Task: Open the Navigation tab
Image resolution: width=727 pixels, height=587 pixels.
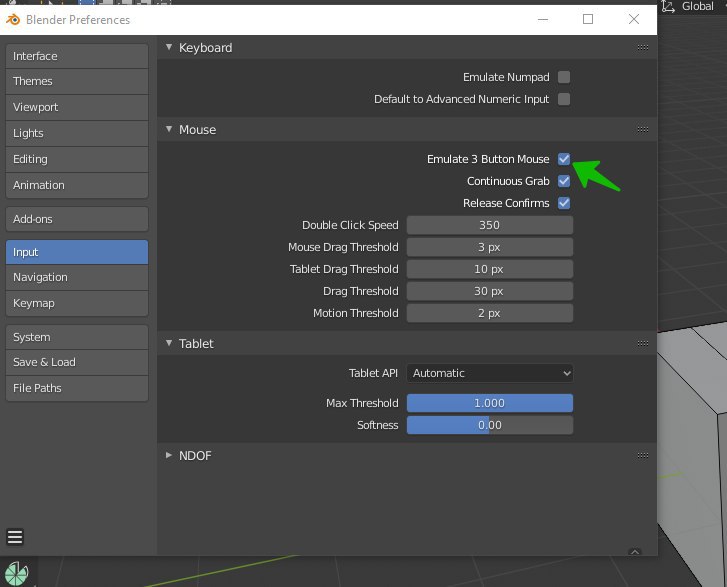Action: pos(77,277)
